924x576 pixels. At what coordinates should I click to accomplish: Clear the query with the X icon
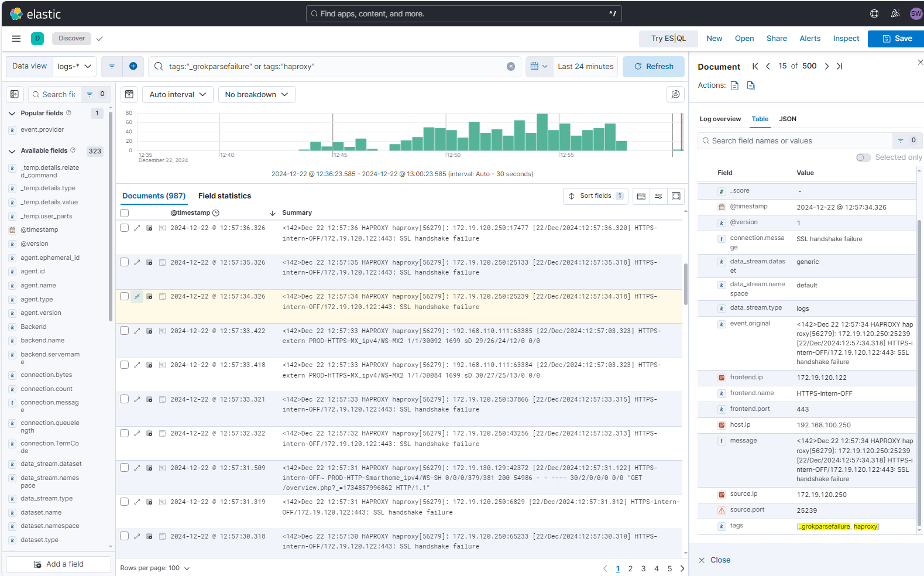click(511, 67)
